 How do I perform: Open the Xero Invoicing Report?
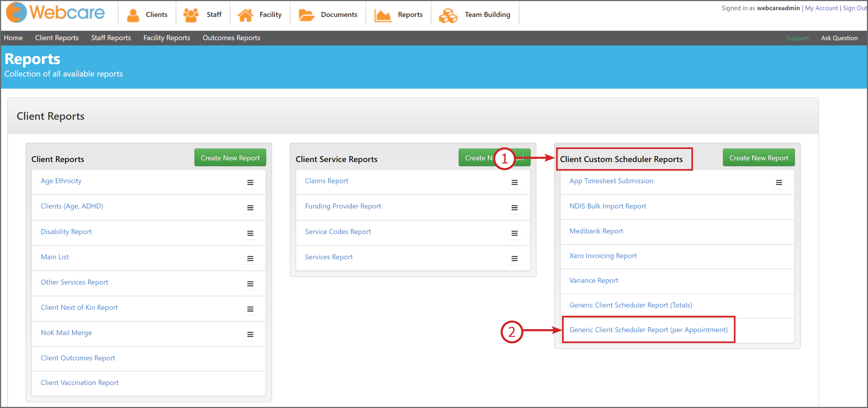pos(602,256)
